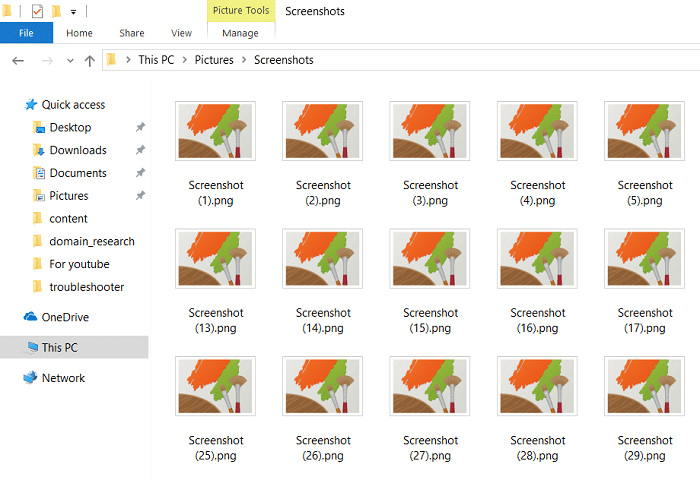700x480 pixels.
Task: Select the Screenshot (5).png file icon
Action: [644, 131]
